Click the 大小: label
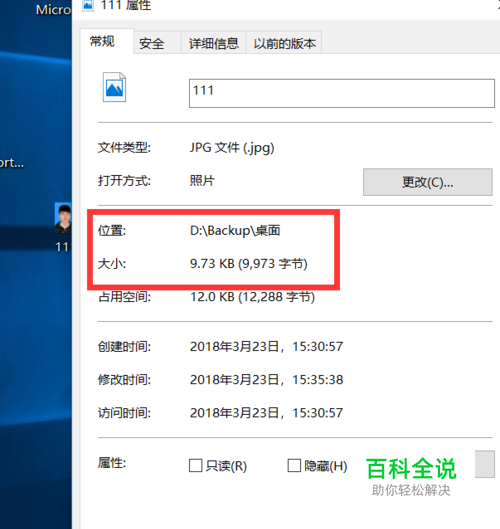 tap(112, 264)
